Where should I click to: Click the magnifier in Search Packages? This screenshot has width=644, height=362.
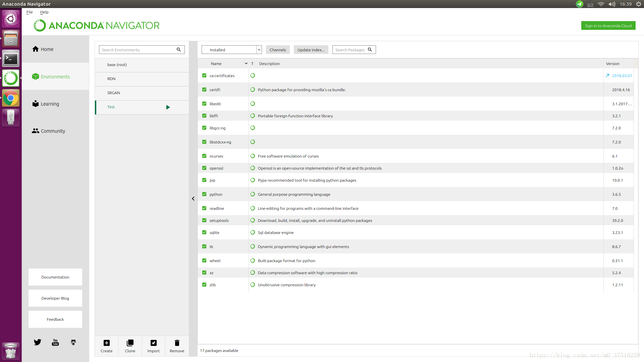[x=370, y=50]
